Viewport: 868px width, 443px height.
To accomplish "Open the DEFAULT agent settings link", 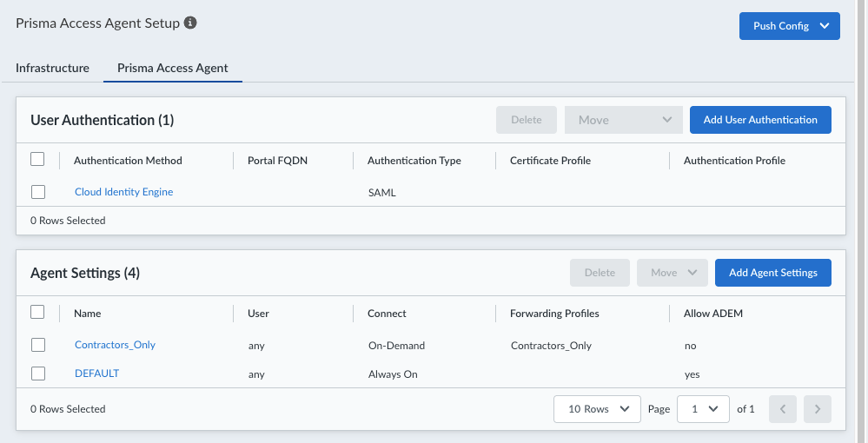I will click(96, 374).
